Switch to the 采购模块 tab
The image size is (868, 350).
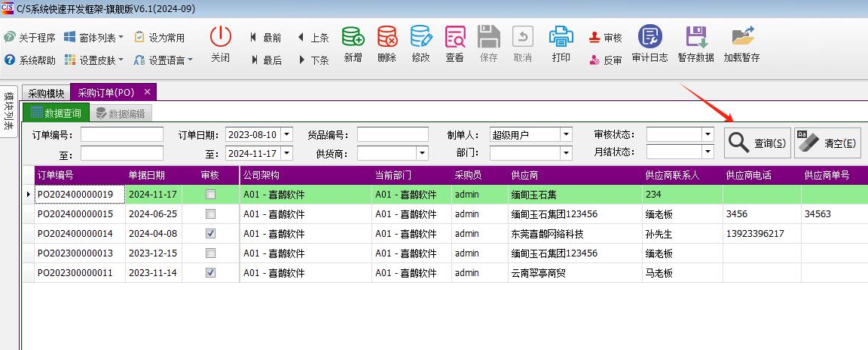46,93
